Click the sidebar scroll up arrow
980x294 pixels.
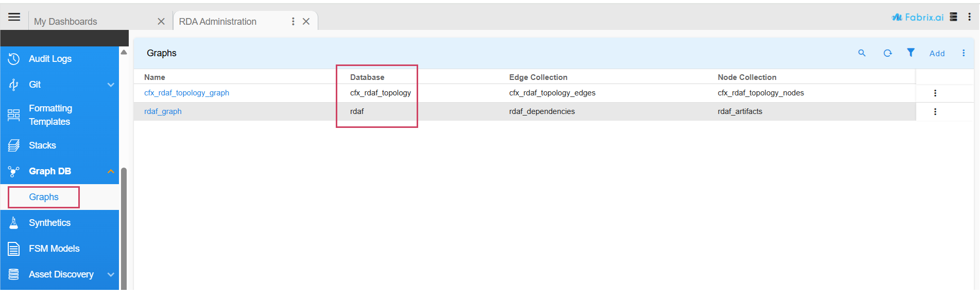click(124, 52)
